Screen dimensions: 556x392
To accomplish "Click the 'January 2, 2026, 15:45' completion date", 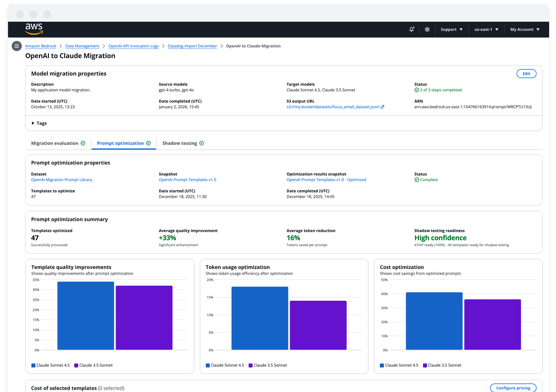I will pos(179,107).
